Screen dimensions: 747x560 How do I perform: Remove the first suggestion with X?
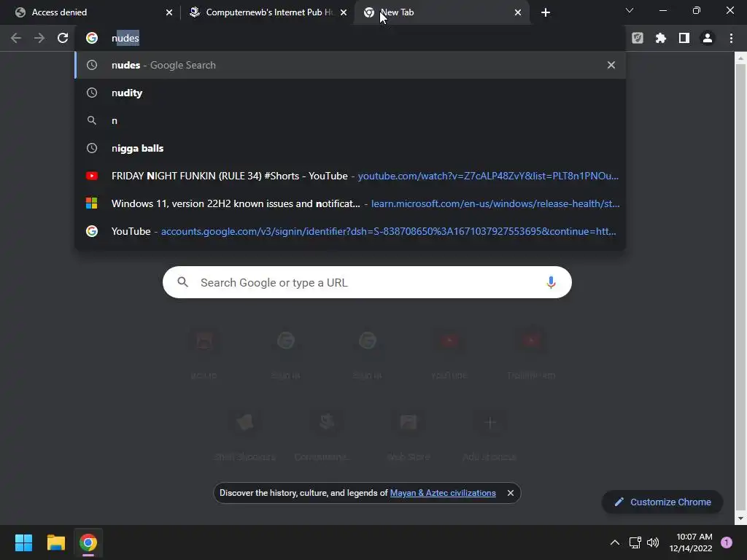coord(611,65)
